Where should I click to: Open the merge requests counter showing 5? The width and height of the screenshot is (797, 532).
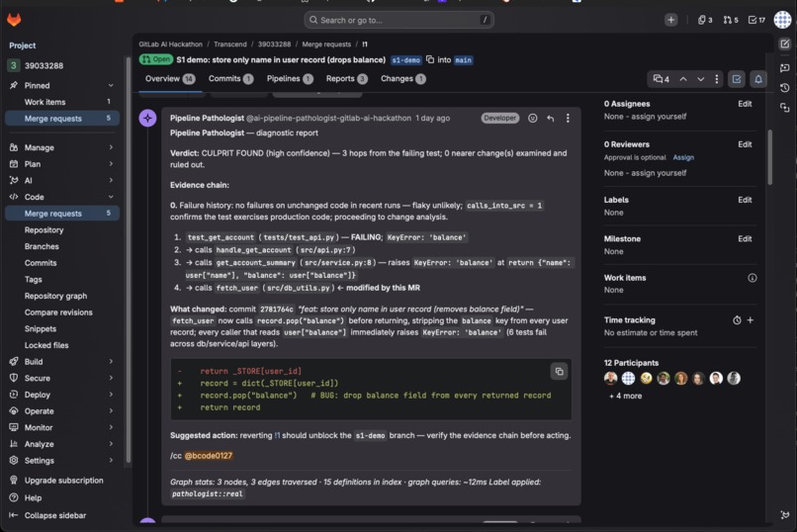click(x=731, y=20)
